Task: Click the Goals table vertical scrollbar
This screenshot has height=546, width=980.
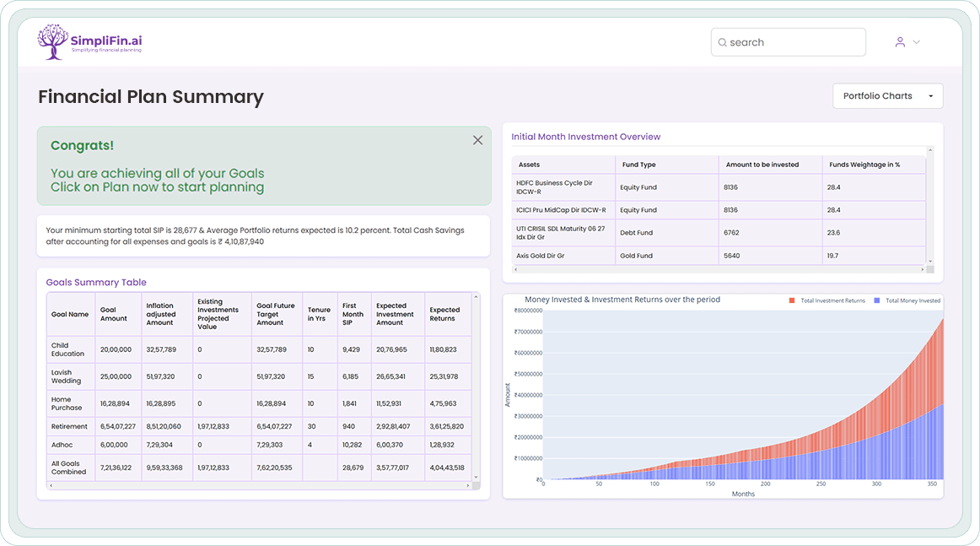Action: click(x=477, y=387)
